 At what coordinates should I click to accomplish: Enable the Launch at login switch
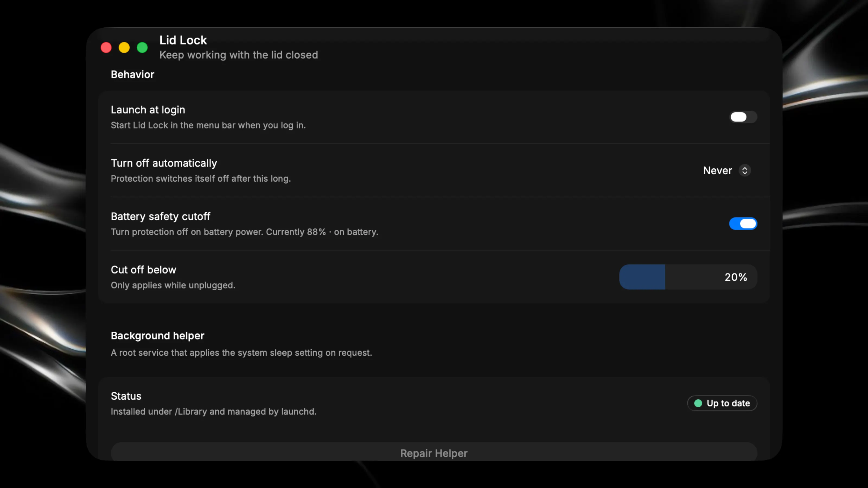[743, 117]
